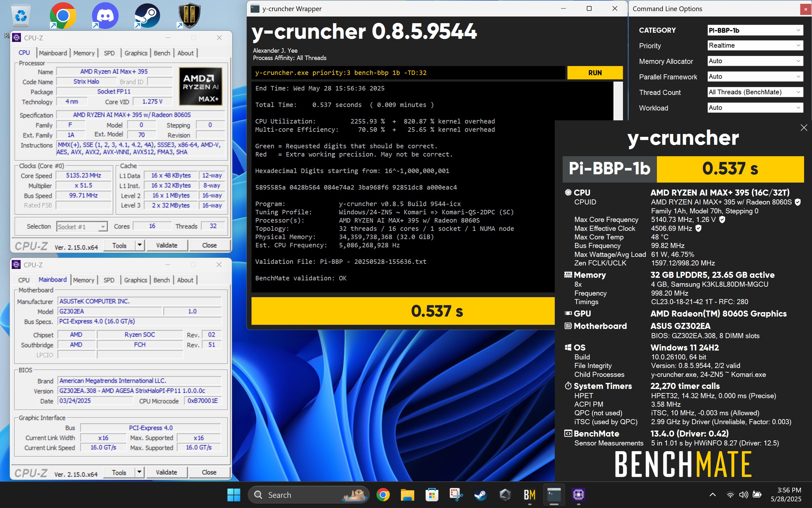The width and height of the screenshot is (812, 508).
Task: Open Snipping Tool from the taskbar
Action: coord(456,495)
